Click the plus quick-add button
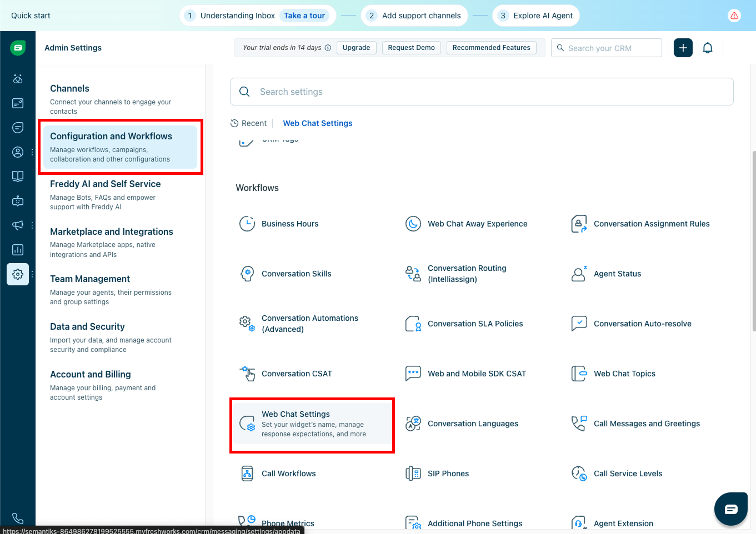756x534 pixels. [x=683, y=48]
